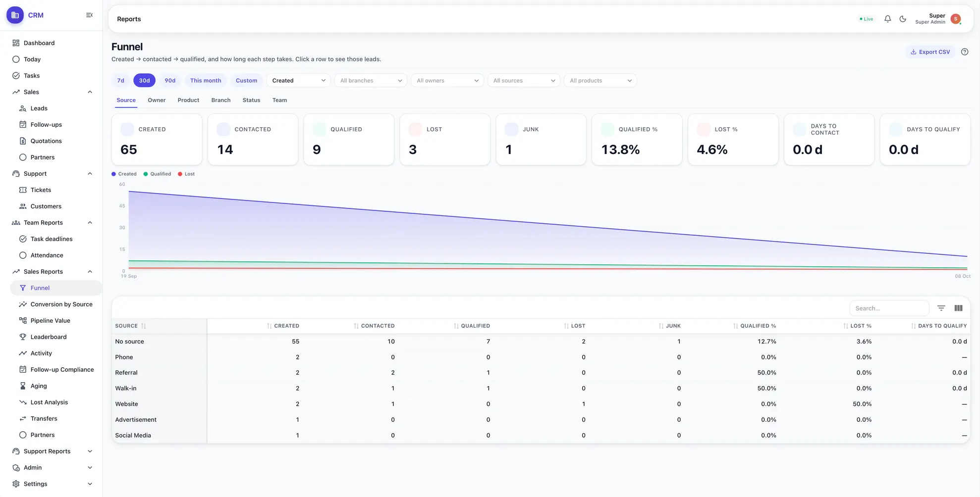Select the 30d range
980x497 pixels.
144,81
